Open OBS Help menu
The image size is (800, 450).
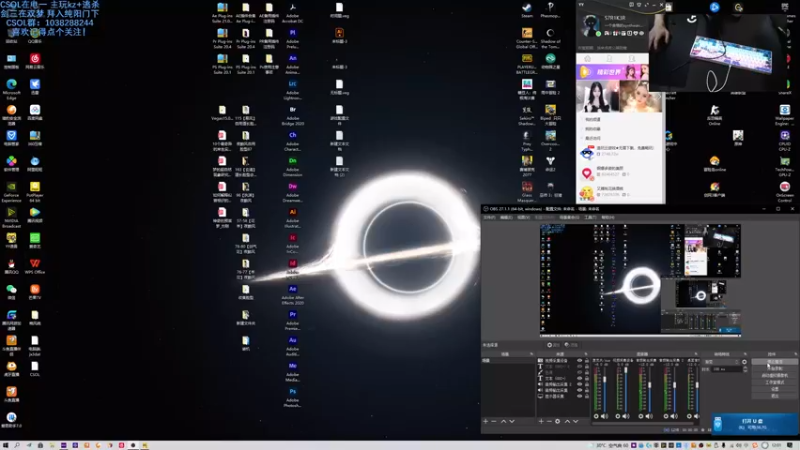[x=608, y=217]
